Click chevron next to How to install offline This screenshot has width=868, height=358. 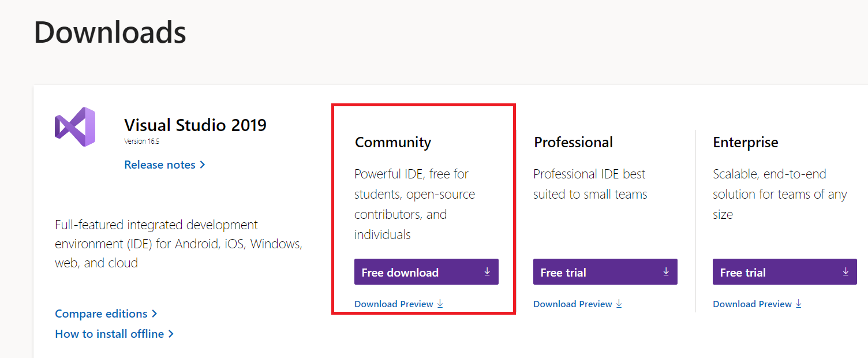point(171,334)
